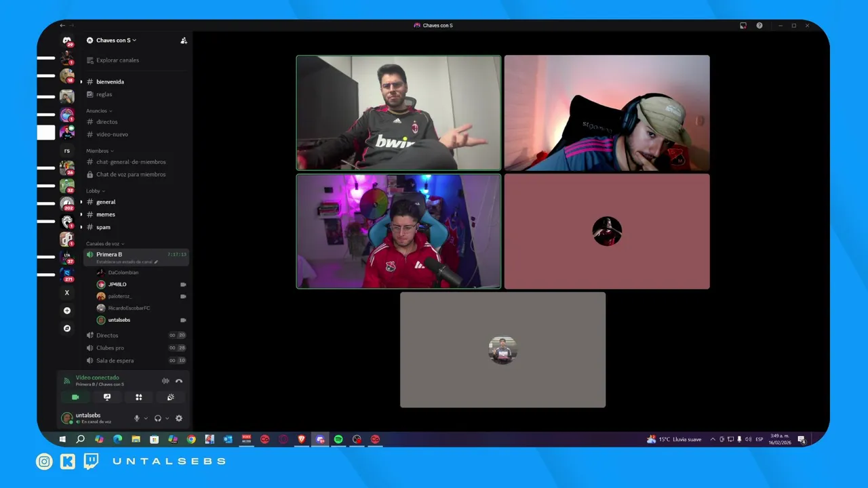Open Spotify from taskbar
The width and height of the screenshot is (868, 488).
(x=338, y=439)
